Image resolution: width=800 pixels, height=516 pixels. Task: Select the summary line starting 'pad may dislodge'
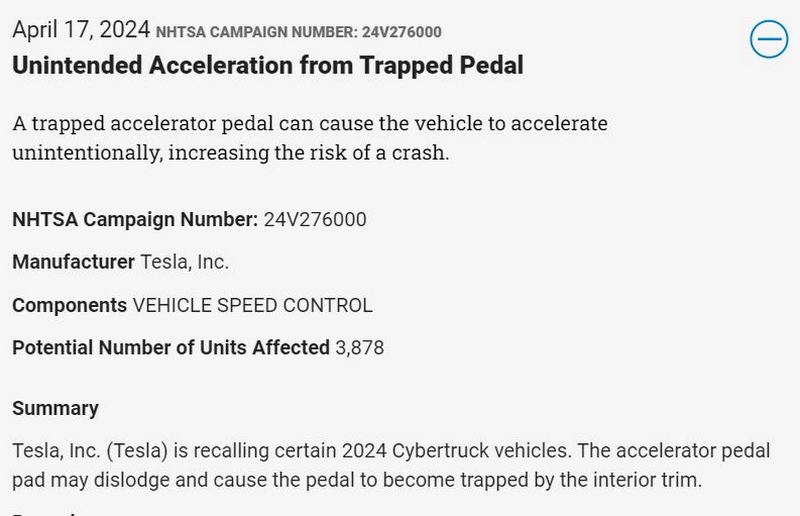click(x=357, y=480)
